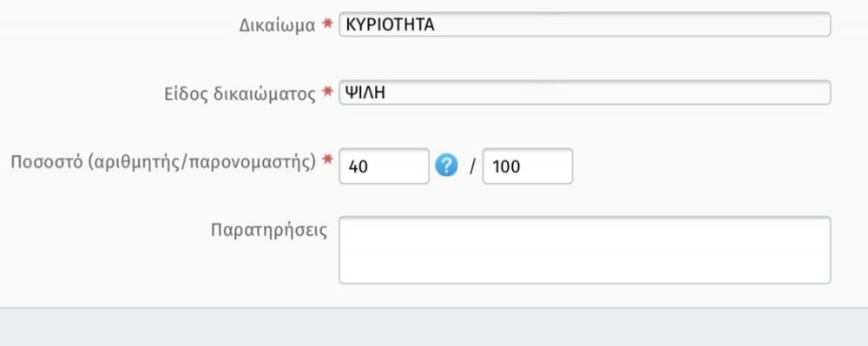
Task: Click the divider line above the footer
Action: coord(434,307)
